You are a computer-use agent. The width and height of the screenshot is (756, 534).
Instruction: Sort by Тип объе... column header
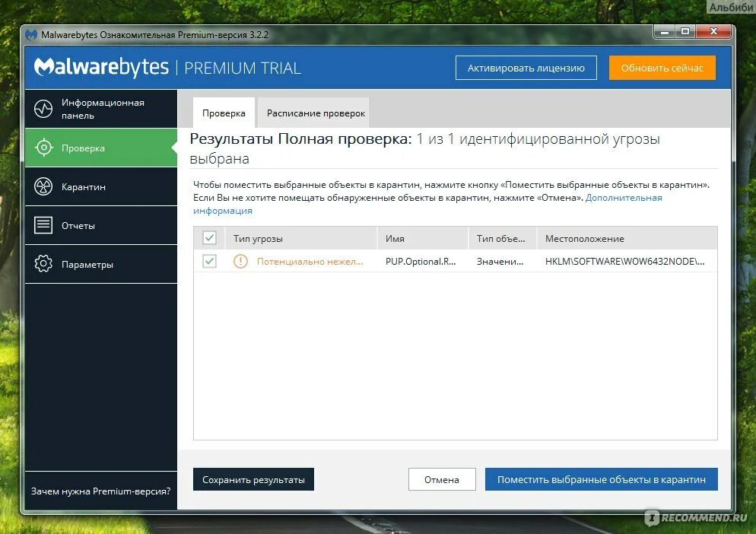pyautogui.click(x=501, y=238)
